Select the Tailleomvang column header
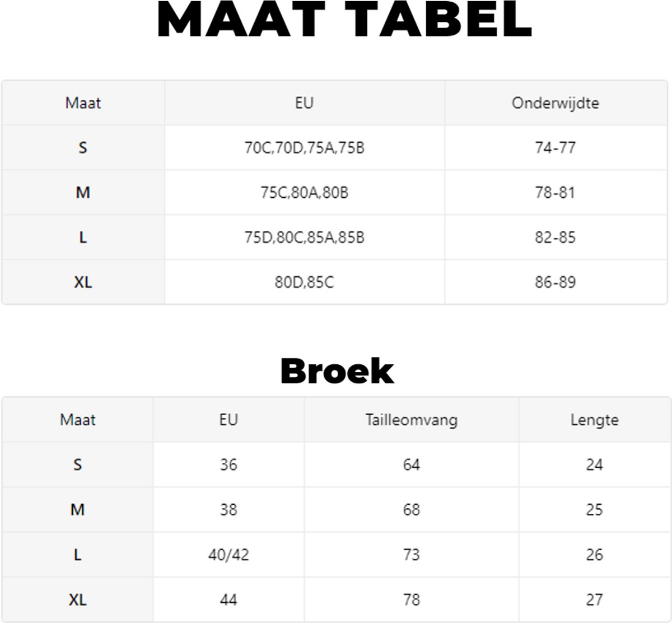 (411, 420)
